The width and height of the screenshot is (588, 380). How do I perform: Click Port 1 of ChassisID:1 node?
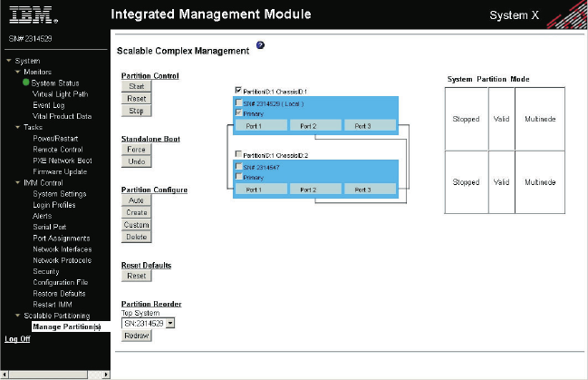(x=261, y=125)
